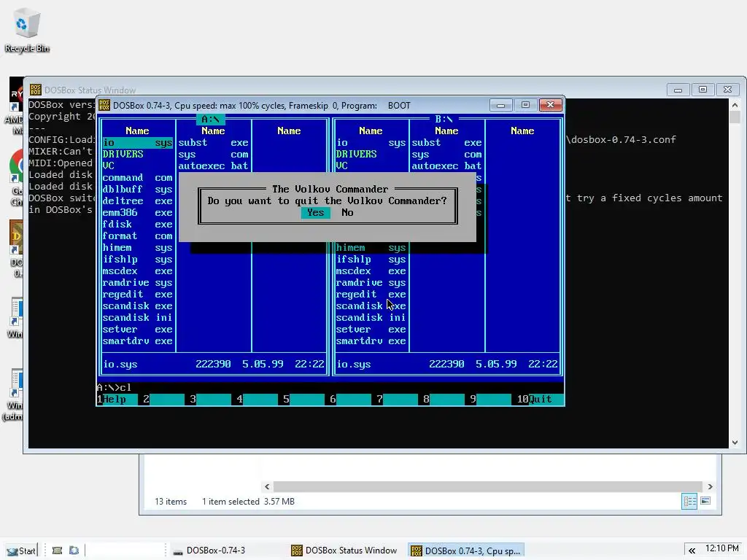Viewport: 747px width, 560px height.
Task: Click the blank key 5 slot in the function key bar
Action: click(303, 399)
